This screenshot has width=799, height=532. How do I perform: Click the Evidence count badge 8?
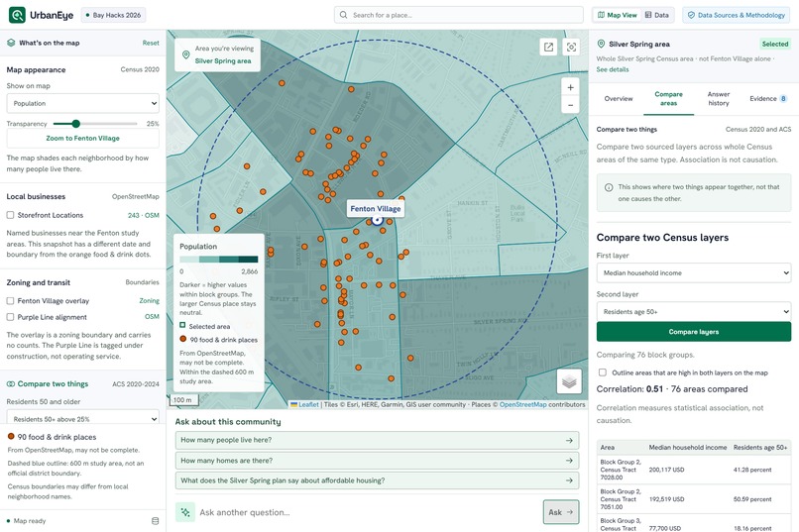783,99
